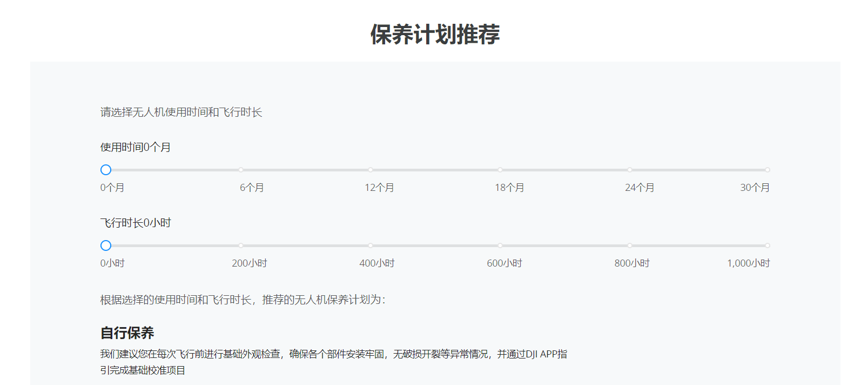Click the 12个月 label under usage slider
Image resolution: width=868 pixels, height=385 pixels.
tap(379, 188)
